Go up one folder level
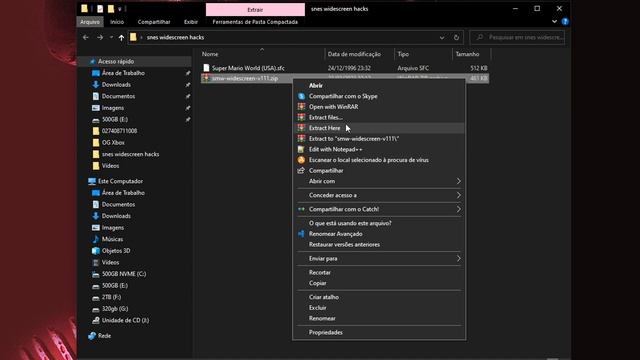 [x=121, y=38]
